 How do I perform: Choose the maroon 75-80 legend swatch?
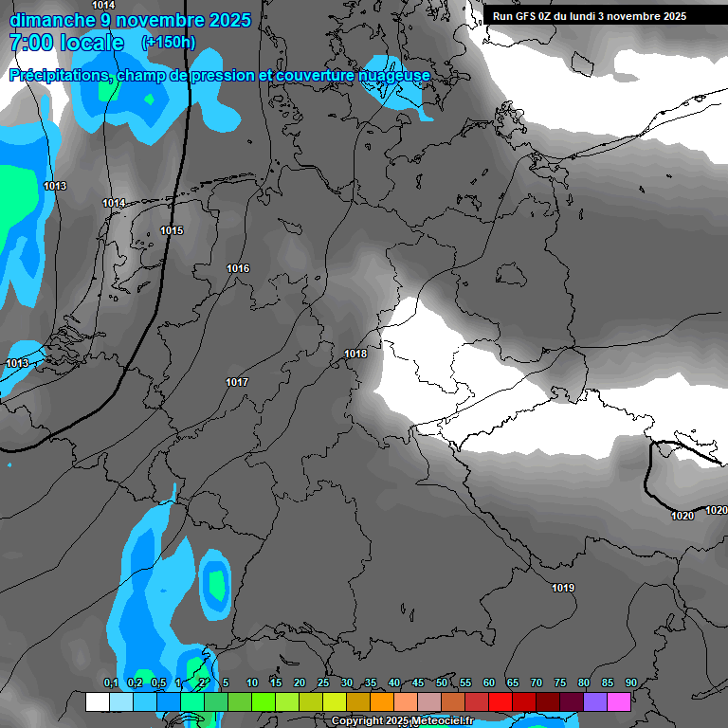coord(572,701)
